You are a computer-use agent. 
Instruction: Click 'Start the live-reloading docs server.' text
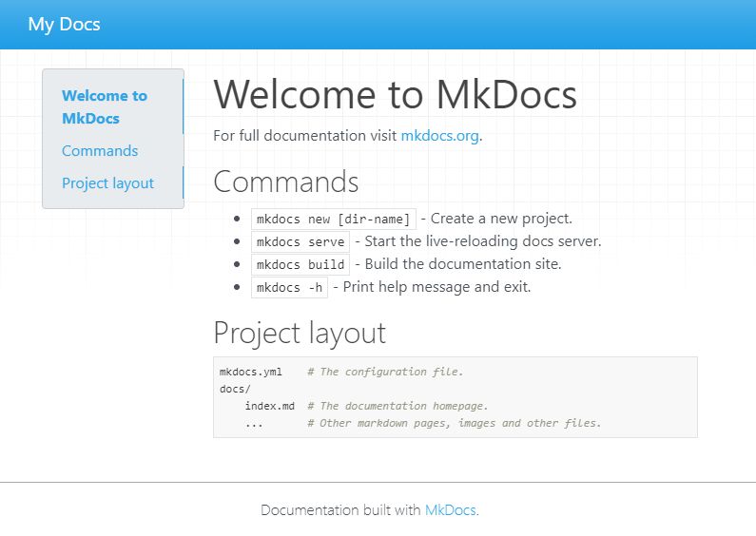point(483,241)
